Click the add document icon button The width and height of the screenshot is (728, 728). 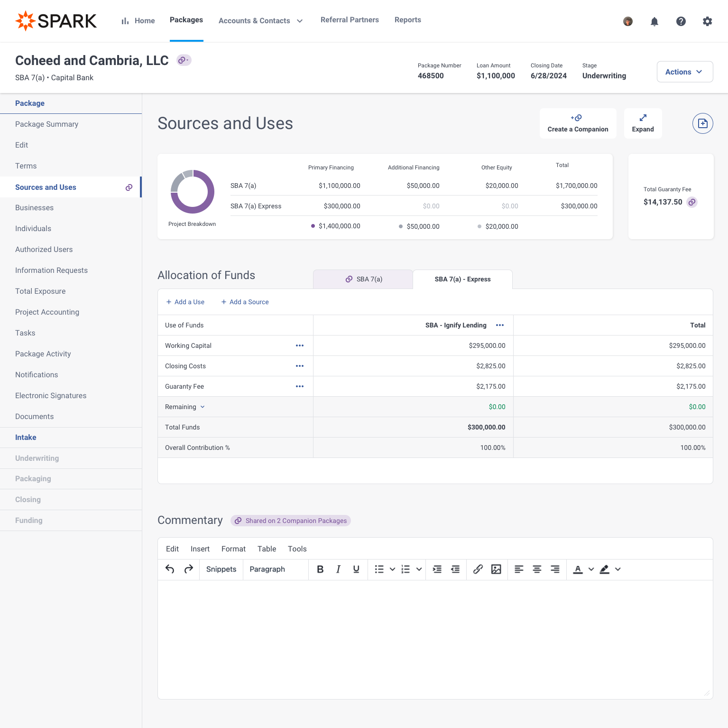(x=703, y=123)
